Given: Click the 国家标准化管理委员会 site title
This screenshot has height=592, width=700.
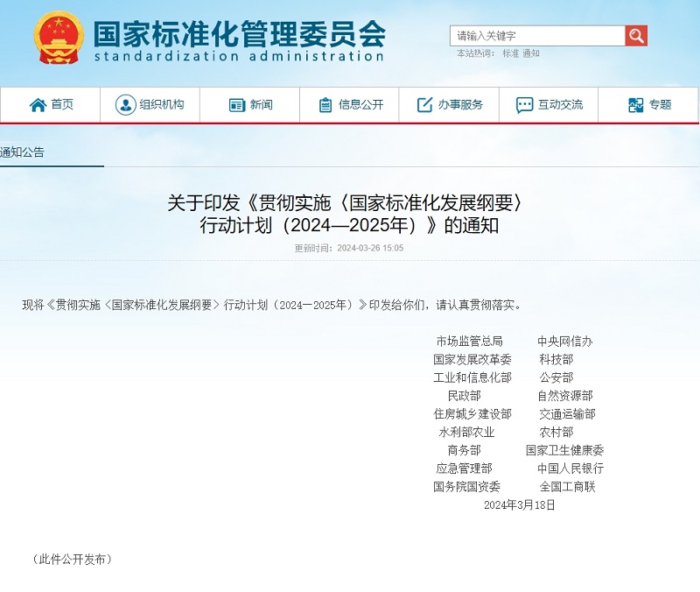Looking at the screenshot, I should (x=239, y=33).
